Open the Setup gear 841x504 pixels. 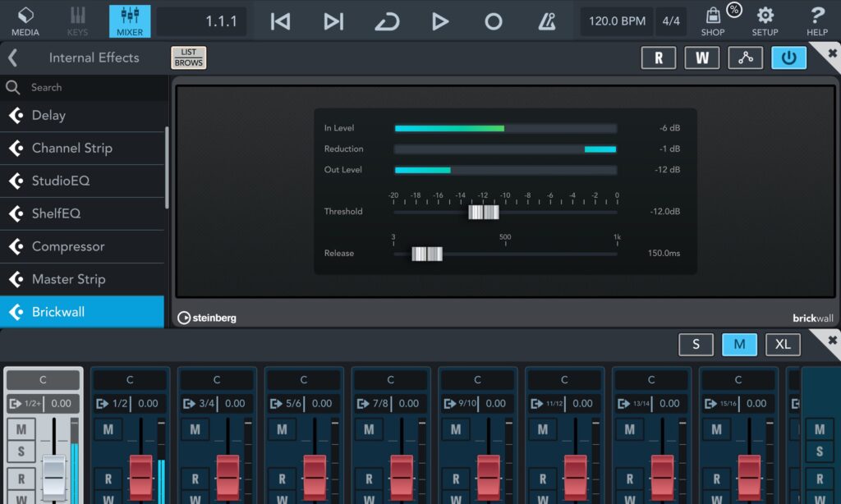tap(765, 20)
